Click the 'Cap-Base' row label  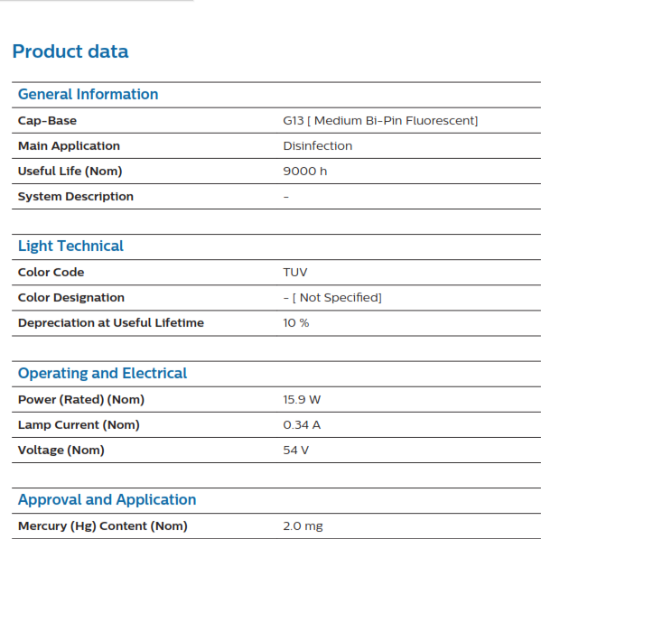(x=47, y=121)
